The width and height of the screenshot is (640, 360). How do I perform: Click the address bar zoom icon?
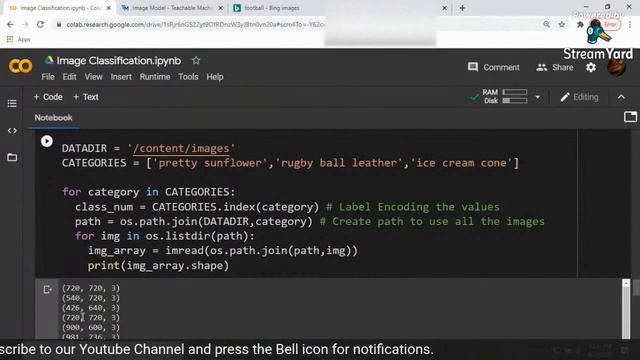[547, 24]
